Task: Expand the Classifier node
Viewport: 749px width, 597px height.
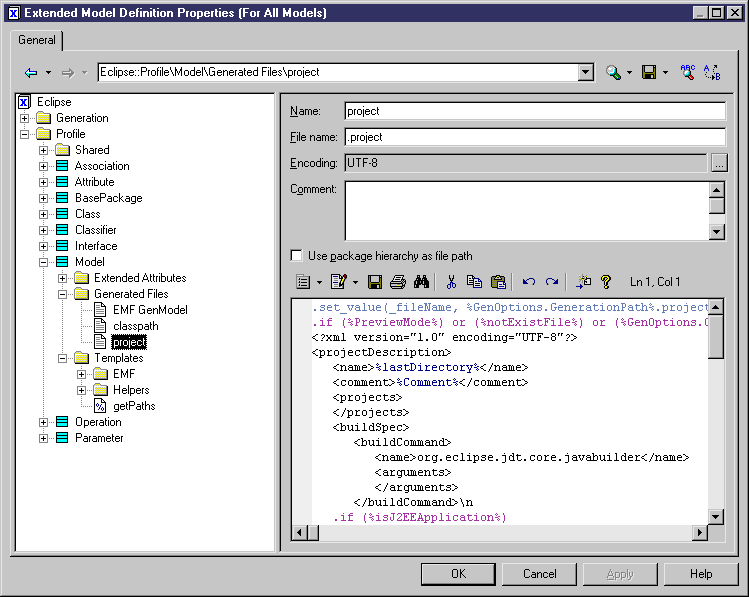Action: [43, 230]
